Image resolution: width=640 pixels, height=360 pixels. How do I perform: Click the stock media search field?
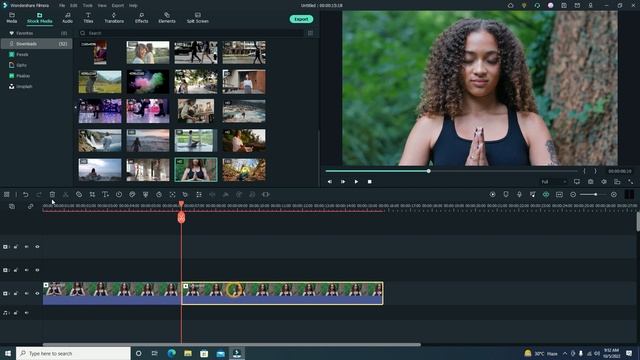coord(192,33)
